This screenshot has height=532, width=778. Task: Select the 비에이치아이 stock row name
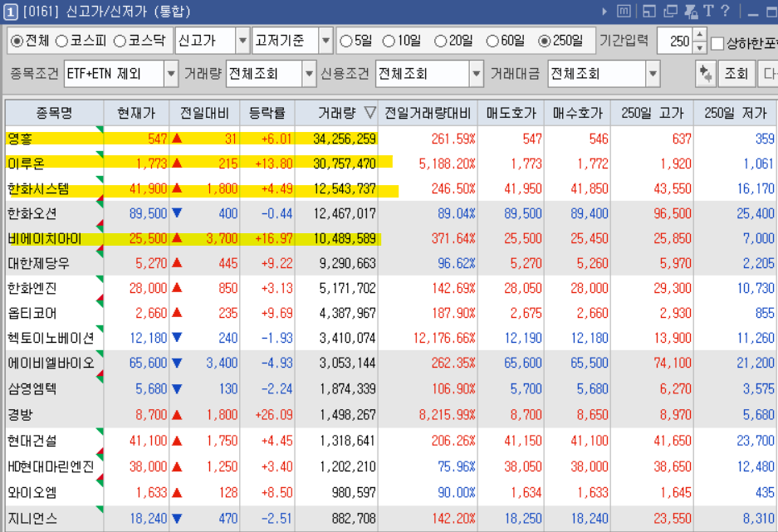point(45,238)
